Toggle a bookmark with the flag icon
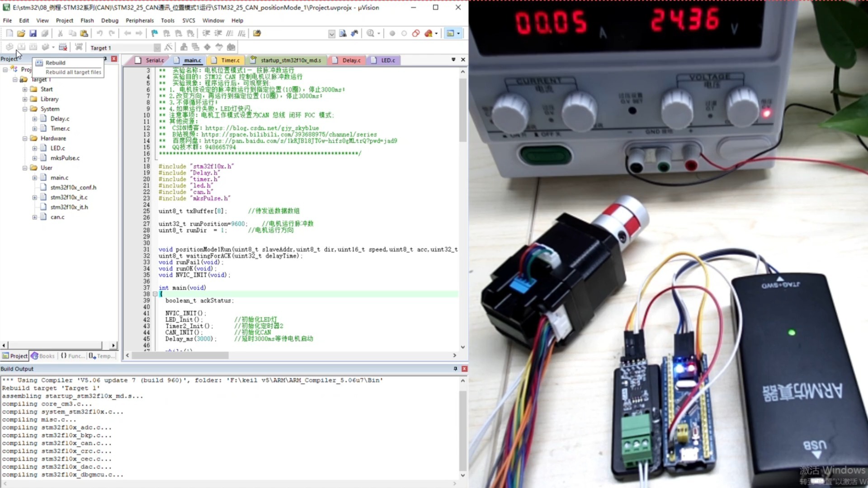Image resolution: width=868 pixels, height=488 pixels. coord(154,33)
